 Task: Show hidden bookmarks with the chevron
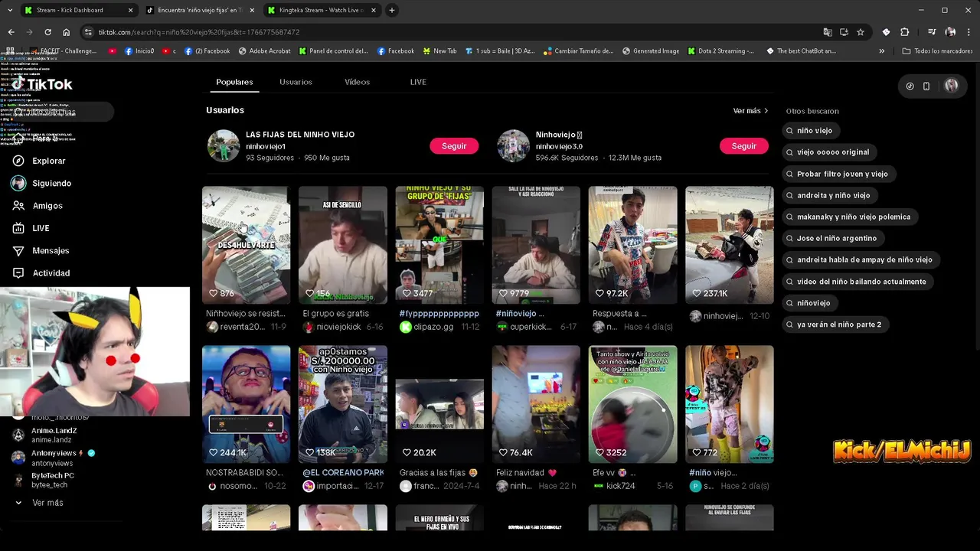pos(881,51)
